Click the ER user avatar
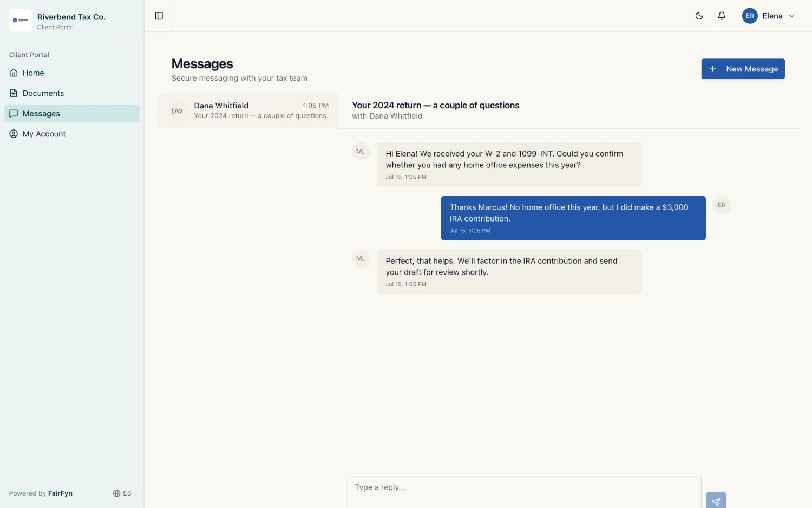This screenshot has width=812, height=508. (x=750, y=16)
